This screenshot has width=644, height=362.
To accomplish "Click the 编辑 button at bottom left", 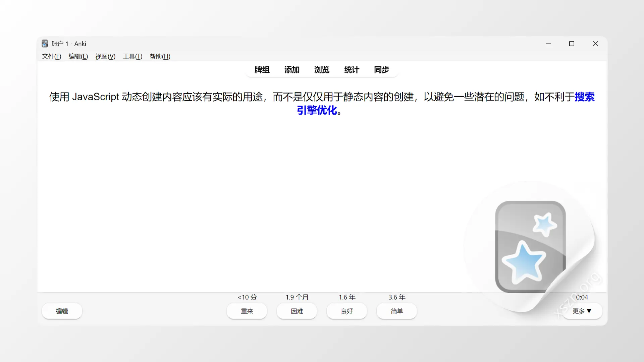I will [62, 311].
